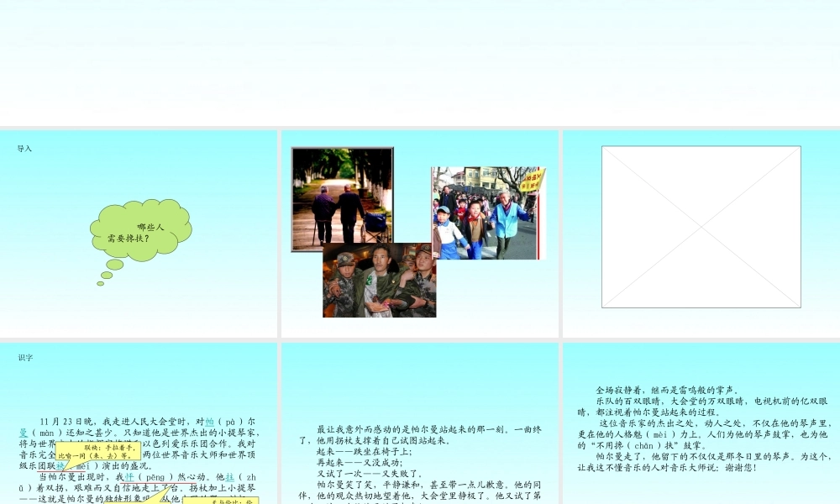Select the photo of elderly couple on tree-lined path
The width and height of the screenshot is (840, 504).
[x=343, y=199]
